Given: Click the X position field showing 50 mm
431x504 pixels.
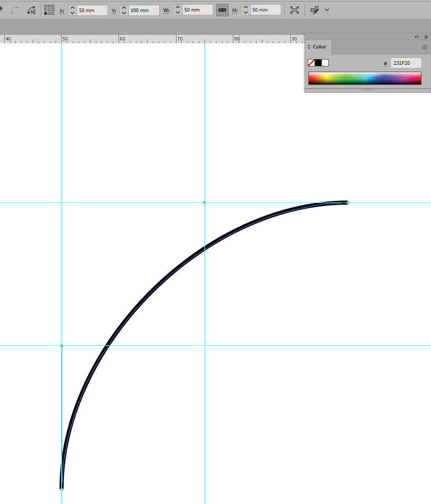Looking at the screenshot, I should 92,11.
